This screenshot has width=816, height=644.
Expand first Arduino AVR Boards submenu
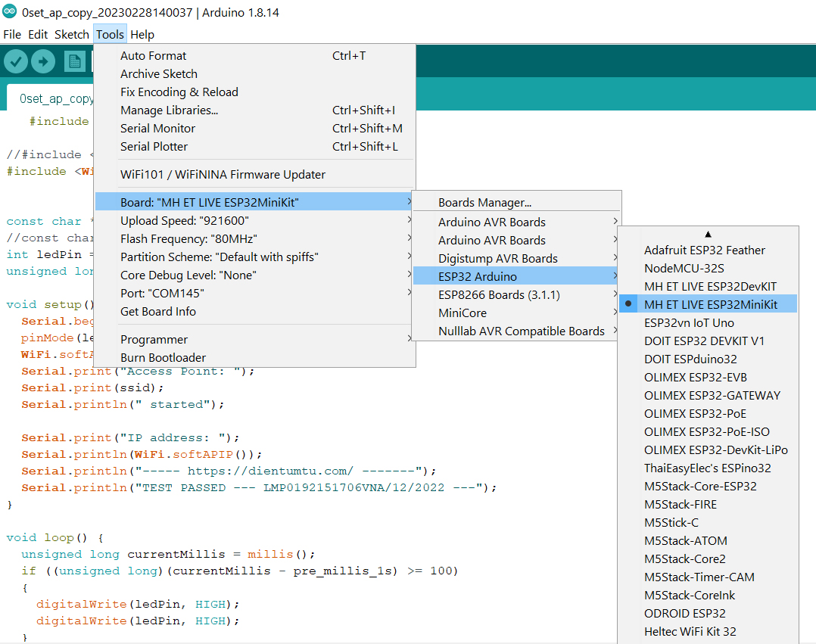tap(516, 222)
